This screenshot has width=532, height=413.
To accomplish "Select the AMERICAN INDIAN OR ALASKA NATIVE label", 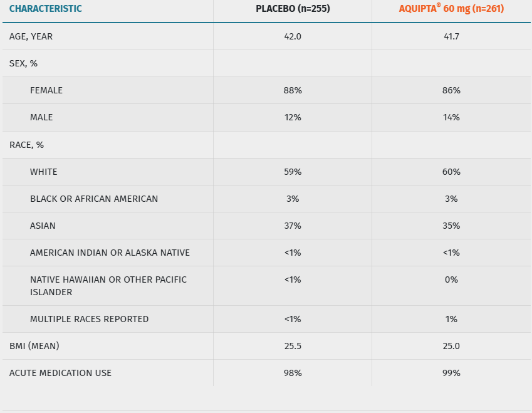I will (x=110, y=253).
